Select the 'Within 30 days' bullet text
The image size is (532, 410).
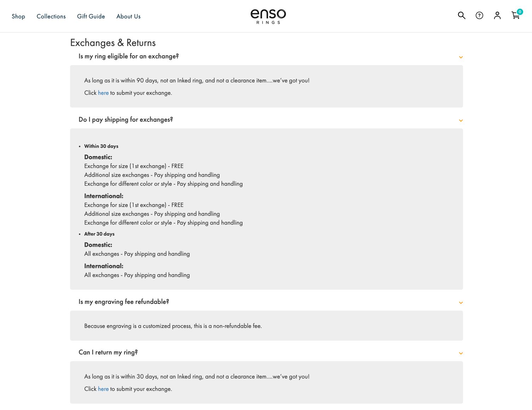coord(101,146)
